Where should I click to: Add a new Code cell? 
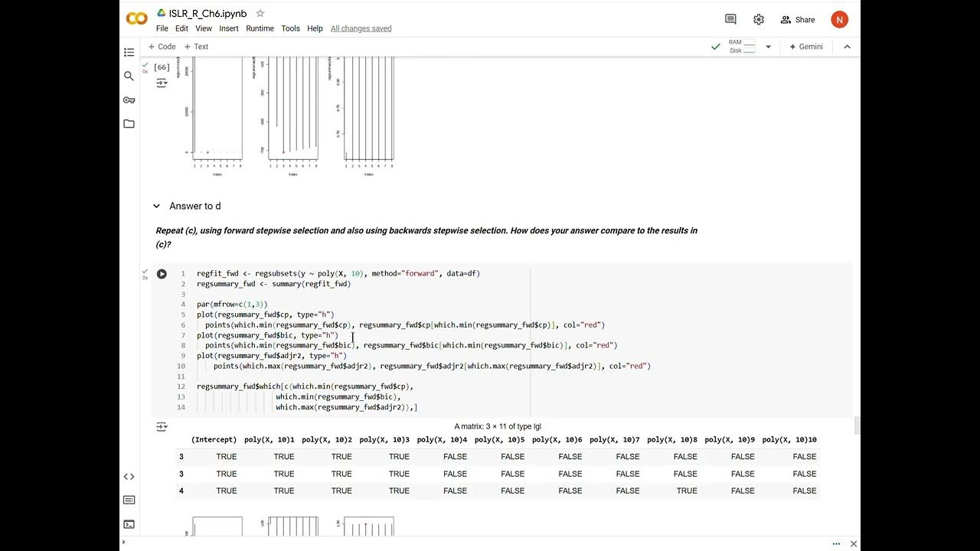[162, 47]
